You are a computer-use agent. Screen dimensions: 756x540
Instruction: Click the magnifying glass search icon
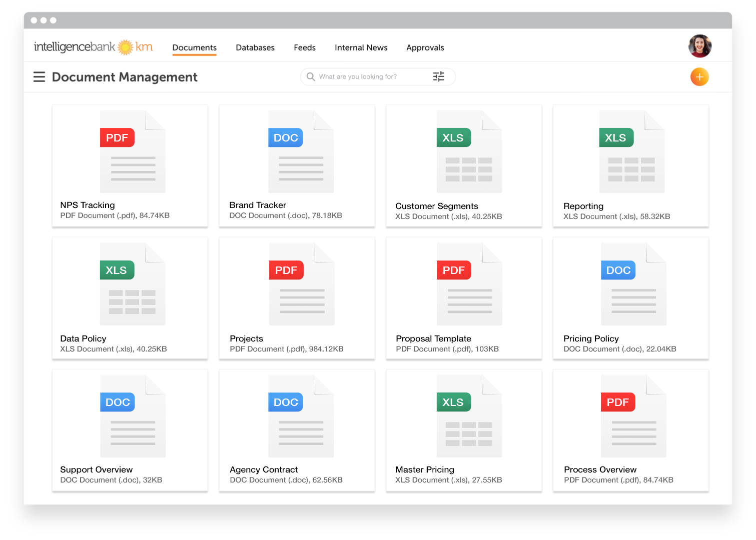[x=311, y=76]
